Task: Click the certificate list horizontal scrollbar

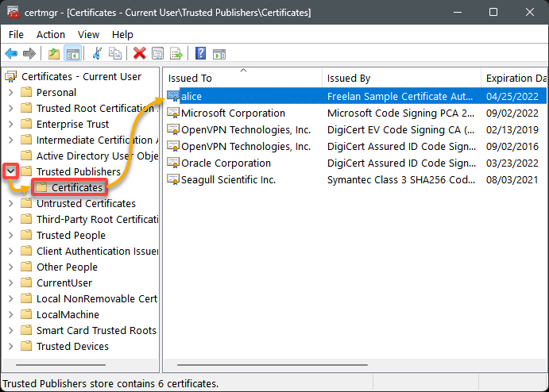Action: coord(272,365)
